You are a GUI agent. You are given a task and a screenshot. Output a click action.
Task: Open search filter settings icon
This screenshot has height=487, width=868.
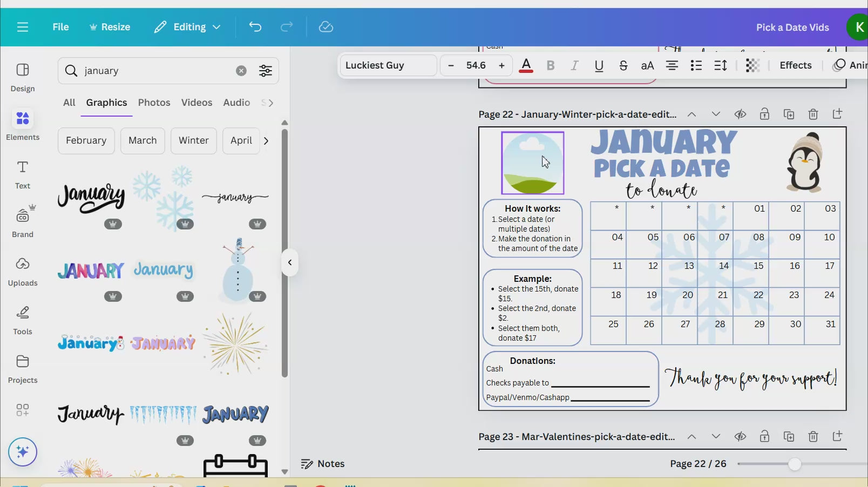(266, 71)
